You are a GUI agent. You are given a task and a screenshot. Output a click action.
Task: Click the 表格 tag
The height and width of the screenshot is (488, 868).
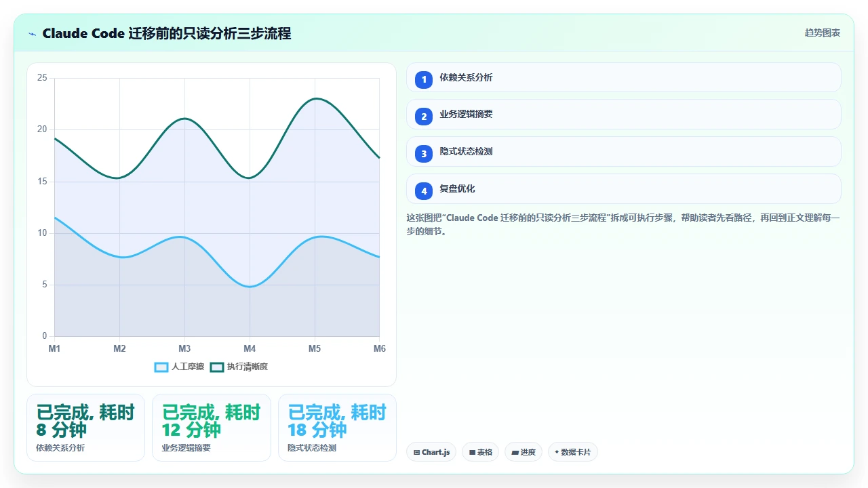(481, 452)
